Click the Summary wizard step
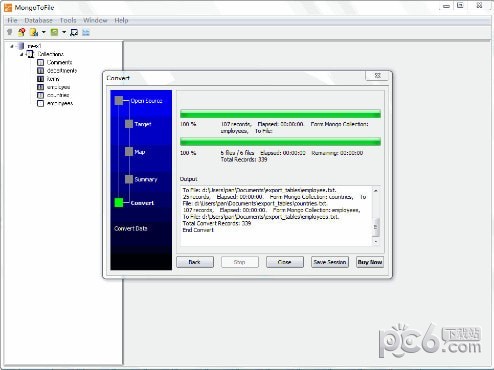This screenshot has width=494, height=370. [x=146, y=179]
